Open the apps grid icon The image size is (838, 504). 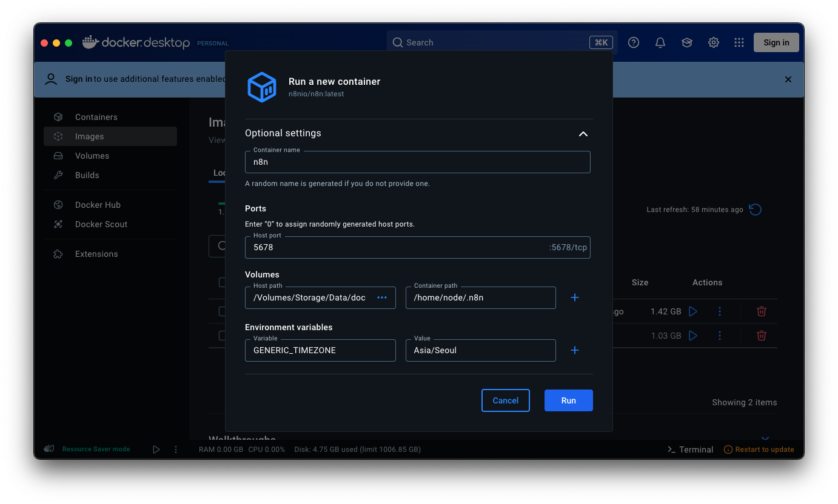click(739, 42)
